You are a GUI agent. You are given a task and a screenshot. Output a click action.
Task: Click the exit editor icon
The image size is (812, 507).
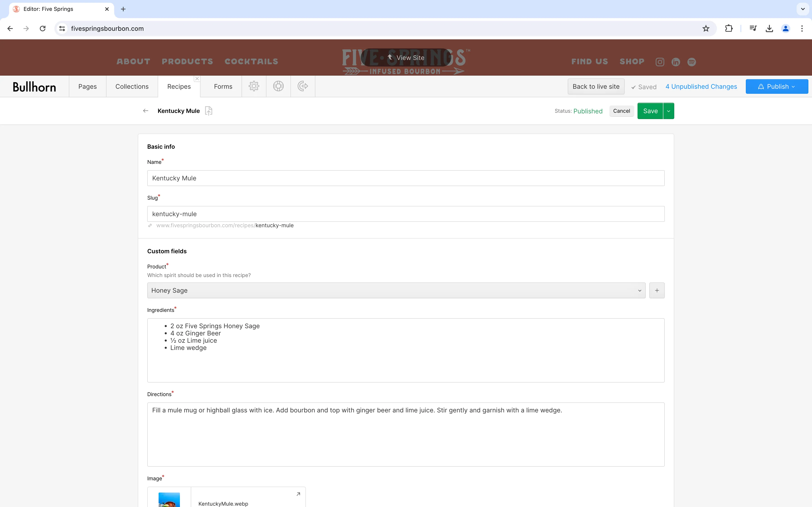coord(302,86)
